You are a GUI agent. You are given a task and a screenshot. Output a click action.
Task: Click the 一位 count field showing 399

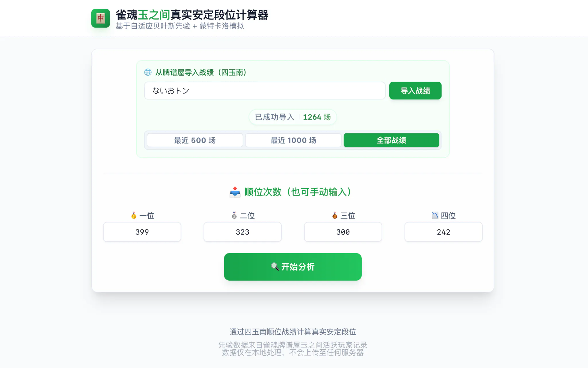pyautogui.click(x=142, y=232)
